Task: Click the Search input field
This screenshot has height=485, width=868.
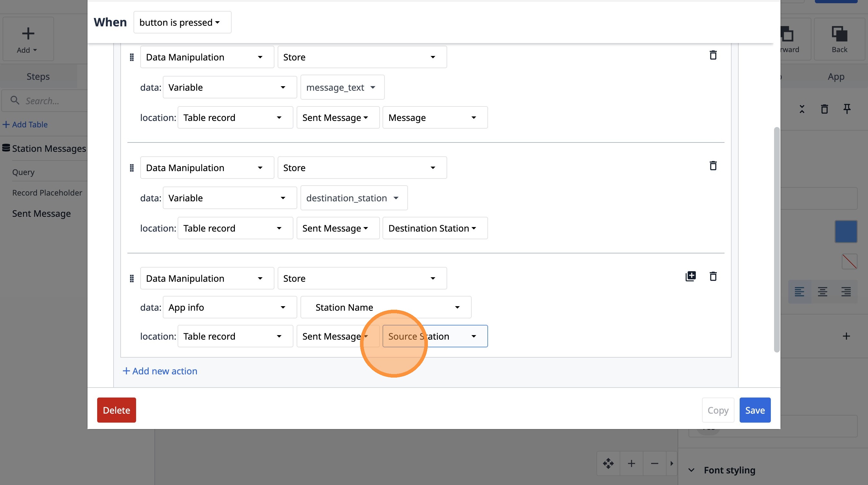Action: click(51, 101)
